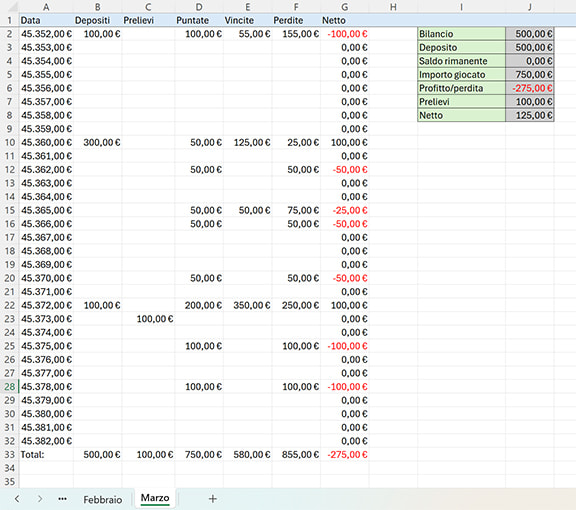Select the 350,00 € win in row 22
This screenshot has height=510, width=576.
248,305
